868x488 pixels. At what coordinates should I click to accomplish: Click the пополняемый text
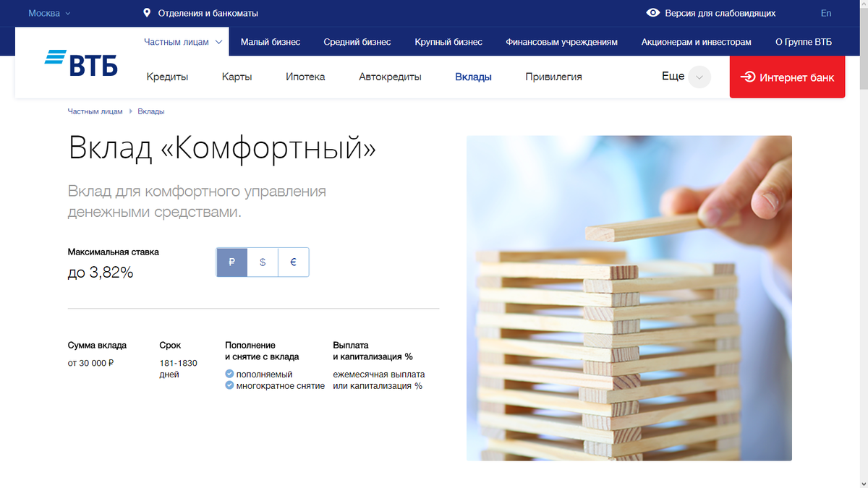(265, 374)
